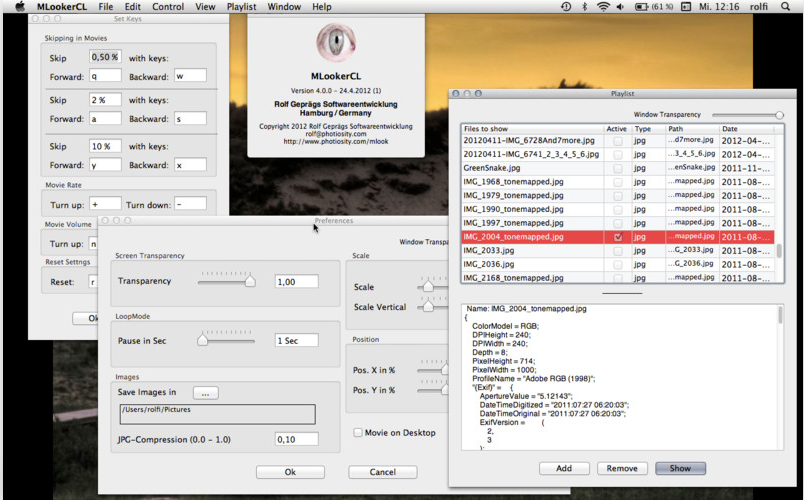Viewport: 804px width, 500px height.
Task: Select GreenSnake.jpg in the playlist
Action: coord(617,168)
